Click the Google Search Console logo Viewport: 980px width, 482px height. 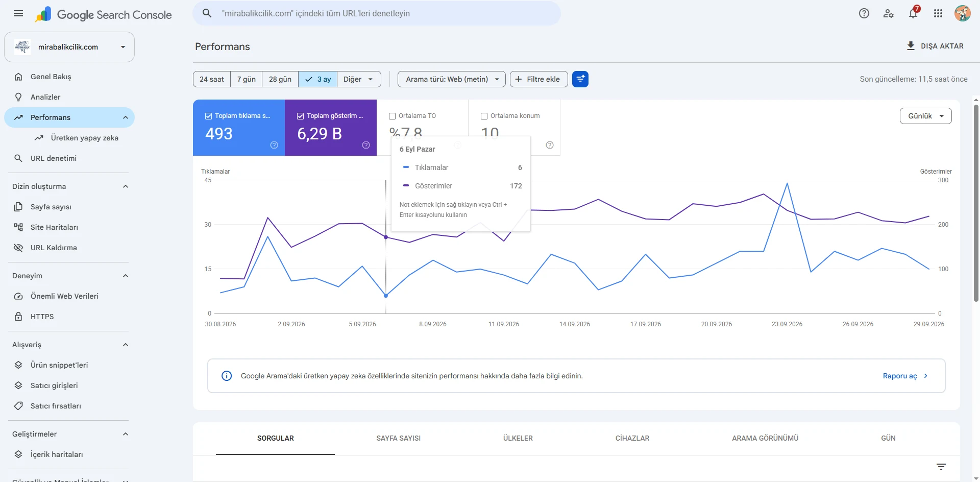click(x=104, y=14)
